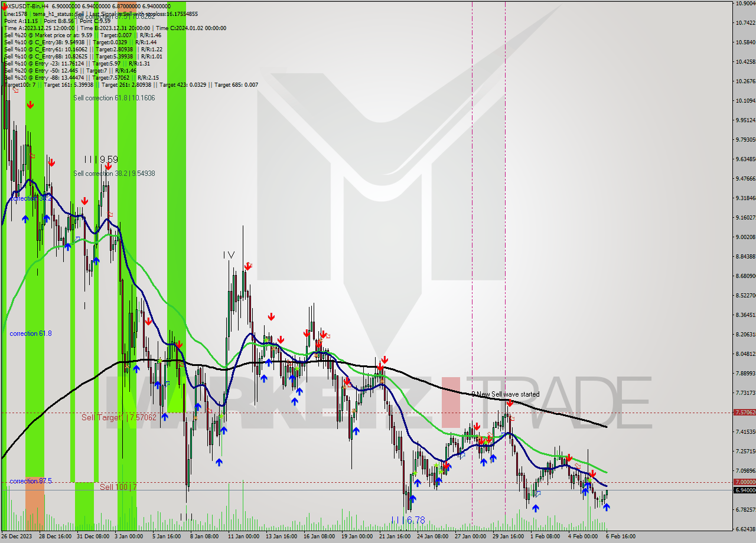This screenshot has height=543, width=756.
Task: Click the '26 Dec 2023' date axis label
Action: (18, 537)
